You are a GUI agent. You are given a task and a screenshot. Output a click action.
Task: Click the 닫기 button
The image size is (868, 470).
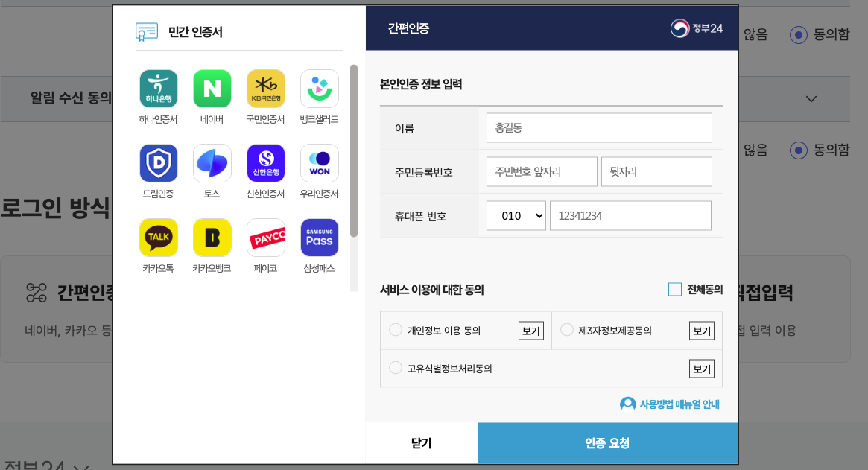pyautogui.click(x=421, y=443)
